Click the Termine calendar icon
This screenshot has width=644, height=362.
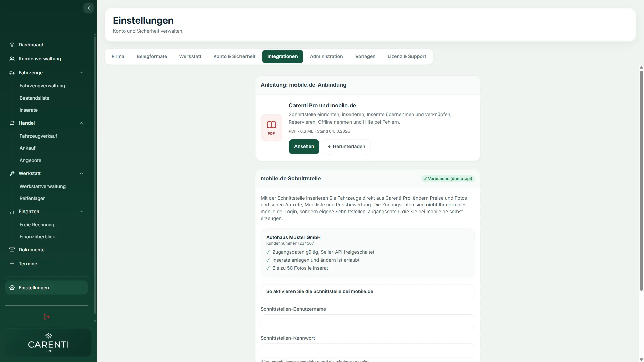point(12,264)
